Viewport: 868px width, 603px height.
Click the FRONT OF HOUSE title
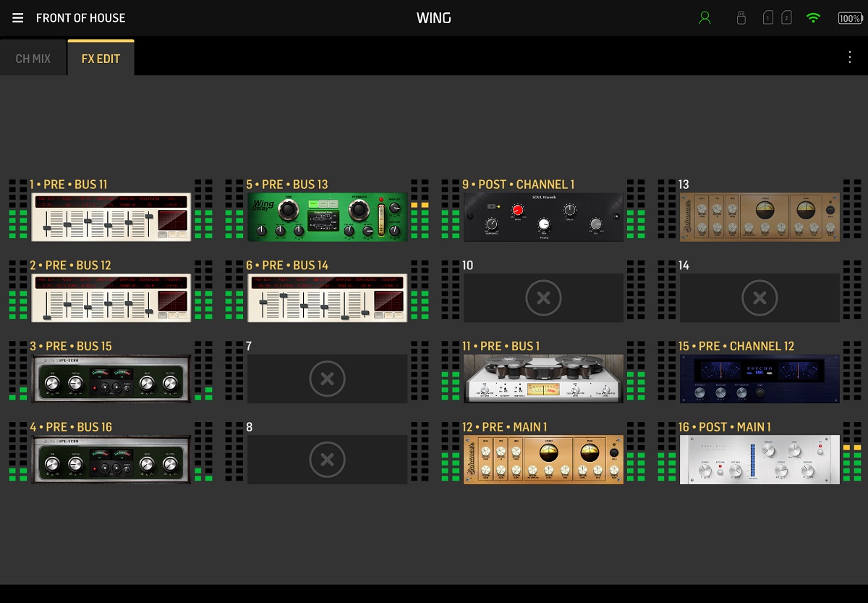pos(80,18)
